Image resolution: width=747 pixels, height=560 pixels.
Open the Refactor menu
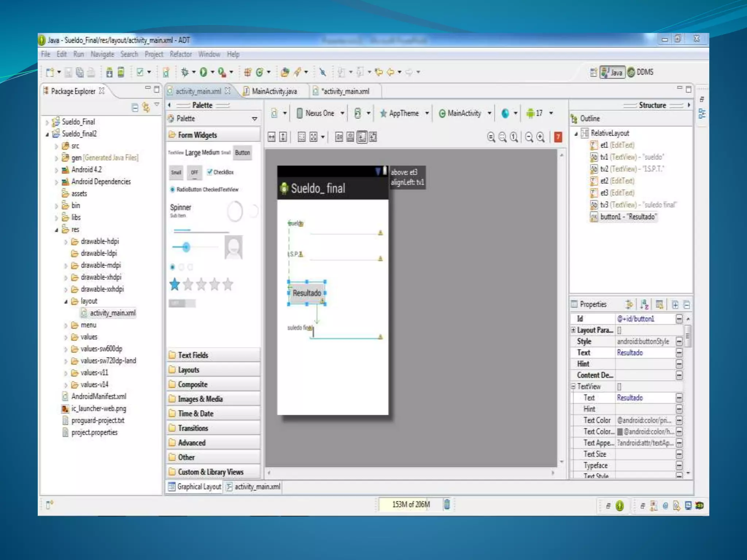(x=181, y=54)
